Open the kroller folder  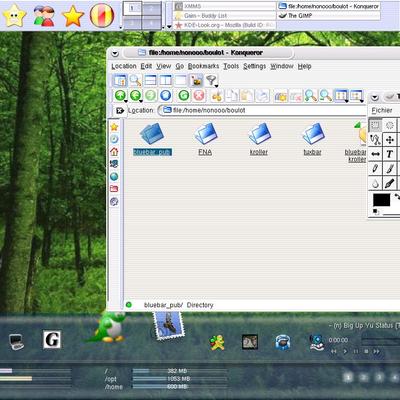pyautogui.click(x=259, y=139)
